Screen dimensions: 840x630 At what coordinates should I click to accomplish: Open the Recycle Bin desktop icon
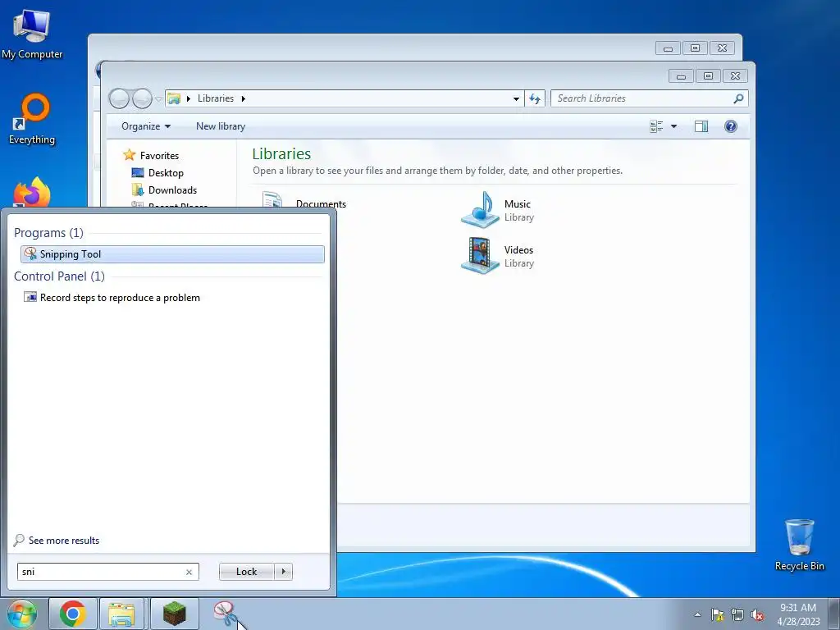point(799,545)
